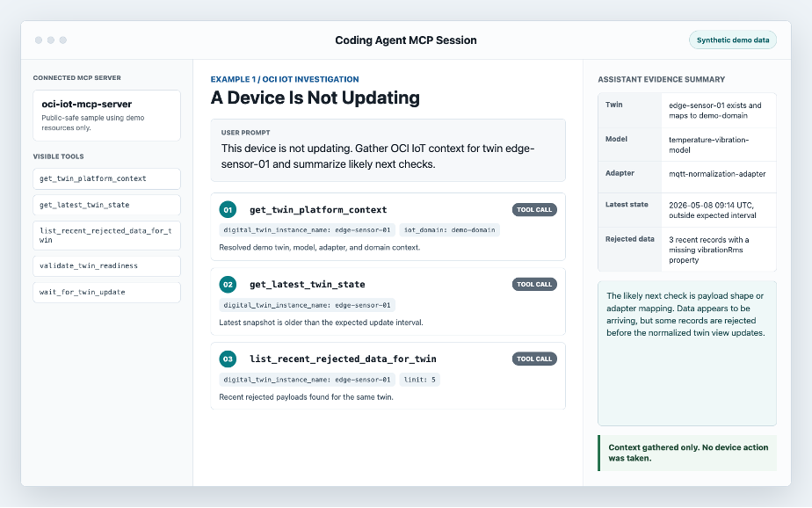Select get_latest_twin_state in visible tools

106,205
